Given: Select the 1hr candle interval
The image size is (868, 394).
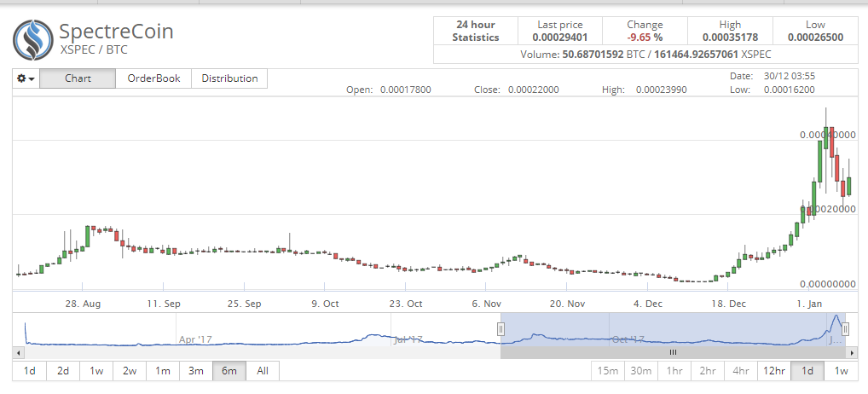Looking at the screenshot, I should [674, 371].
